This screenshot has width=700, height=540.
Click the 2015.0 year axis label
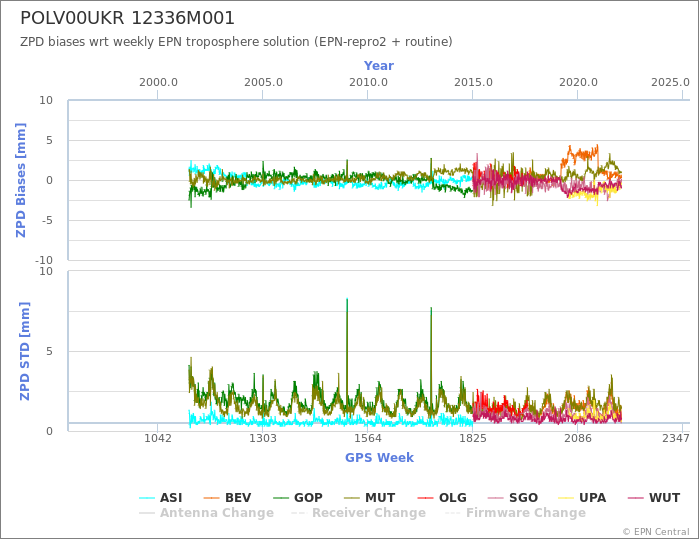tap(473, 83)
